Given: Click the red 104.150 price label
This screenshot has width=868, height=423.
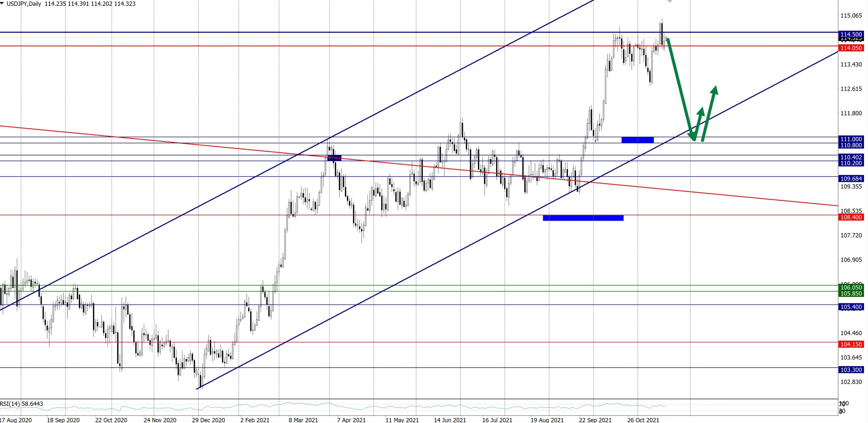Looking at the screenshot, I should pyautogui.click(x=851, y=344).
